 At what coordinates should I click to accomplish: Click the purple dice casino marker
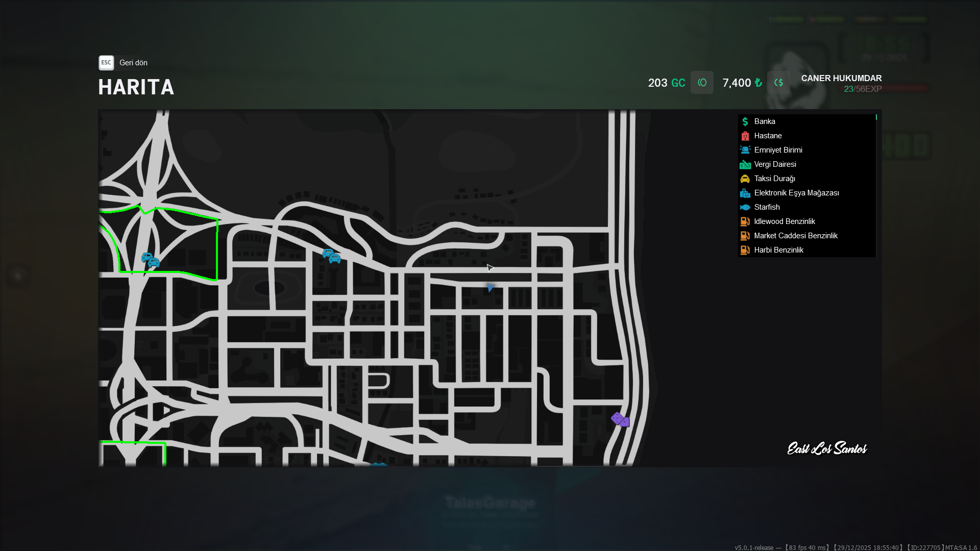620,419
